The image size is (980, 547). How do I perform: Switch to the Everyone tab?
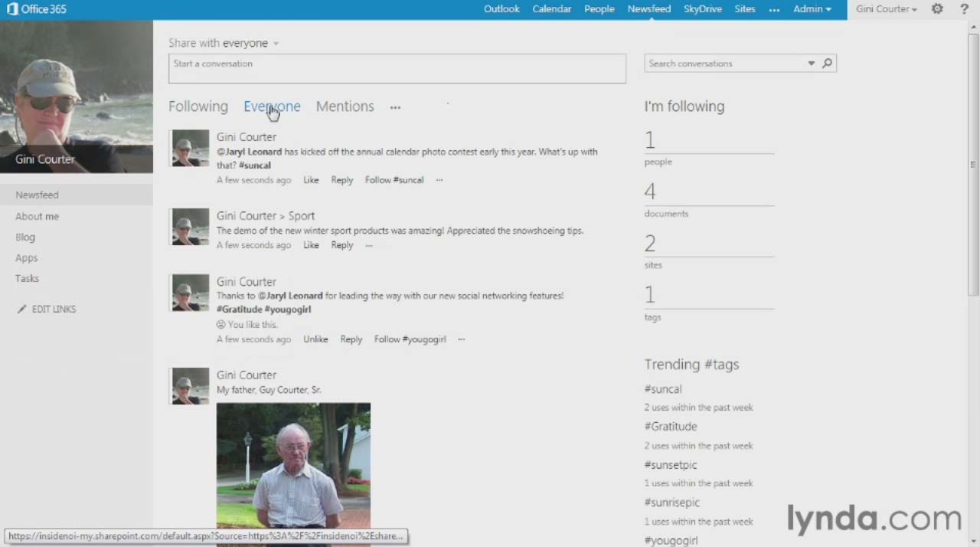pyautogui.click(x=272, y=106)
